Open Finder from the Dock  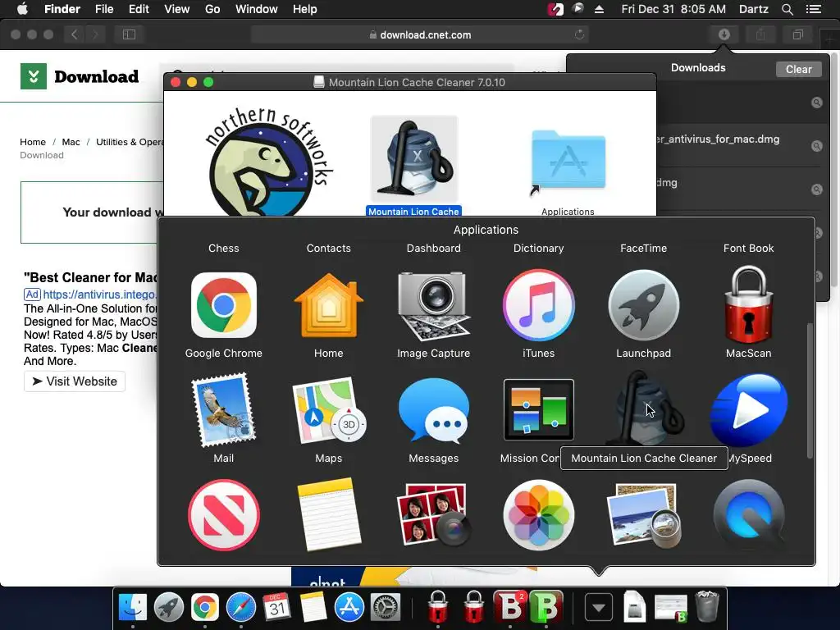point(132,608)
